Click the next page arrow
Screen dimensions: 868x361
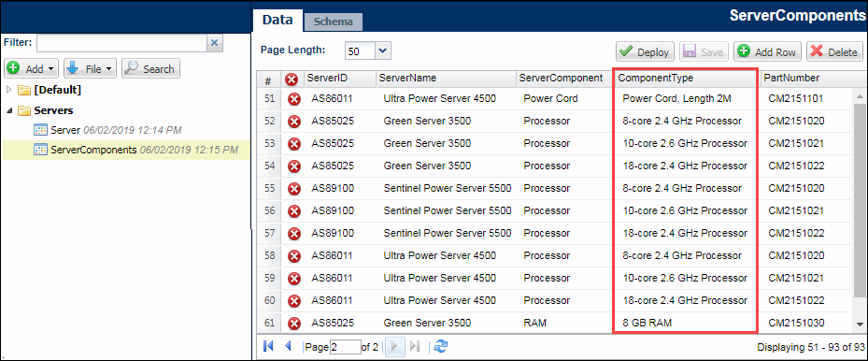tap(394, 347)
